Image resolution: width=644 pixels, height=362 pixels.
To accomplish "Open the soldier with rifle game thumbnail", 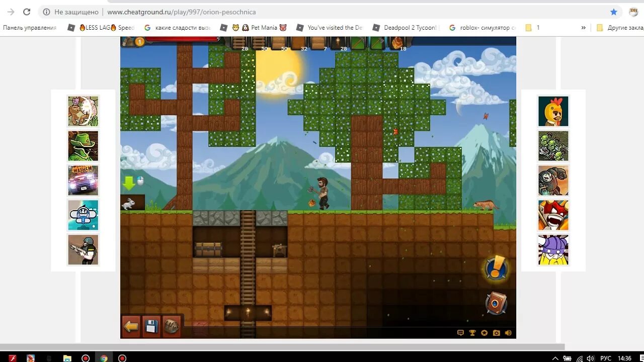I will 84,250.
